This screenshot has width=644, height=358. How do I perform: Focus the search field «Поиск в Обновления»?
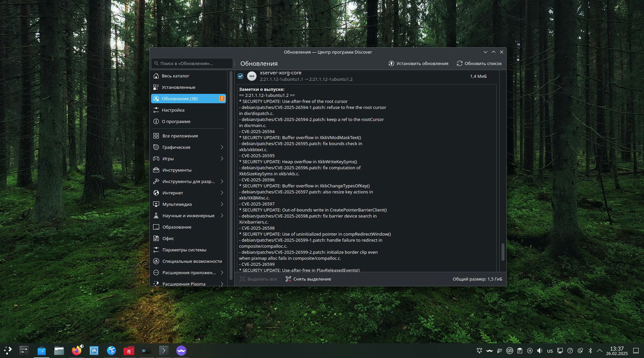click(x=192, y=63)
